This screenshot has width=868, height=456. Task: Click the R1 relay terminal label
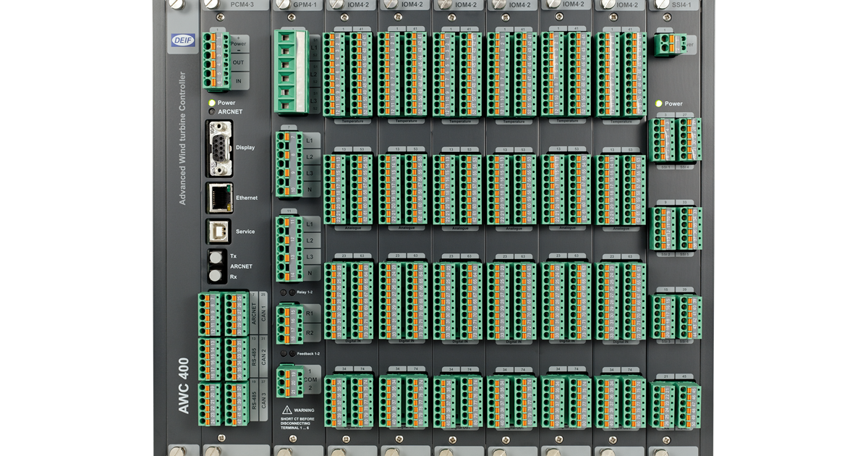pyautogui.click(x=310, y=314)
